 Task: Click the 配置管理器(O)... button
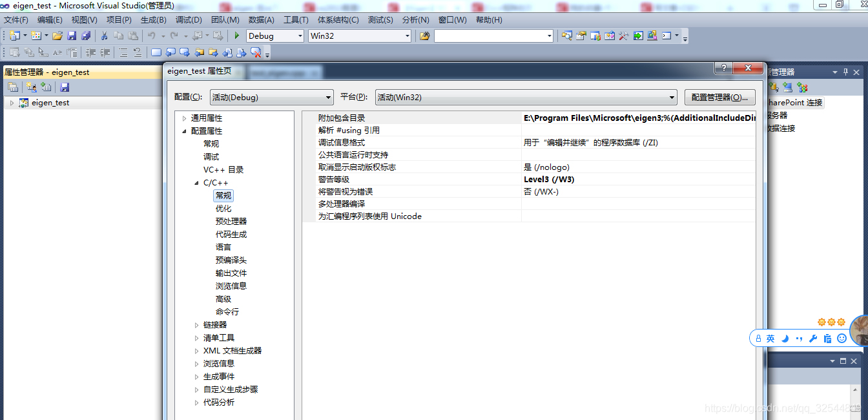719,98
